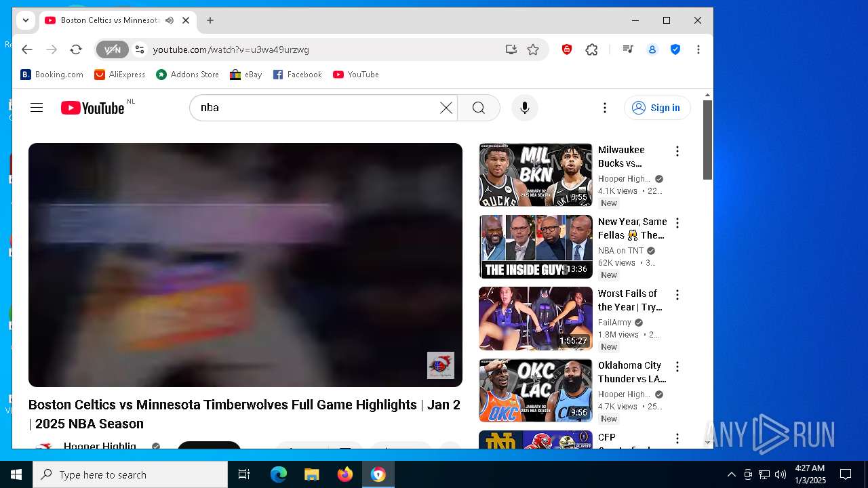Open media controls in toolbar
The image size is (868, 488).
(x=628, y=49)
